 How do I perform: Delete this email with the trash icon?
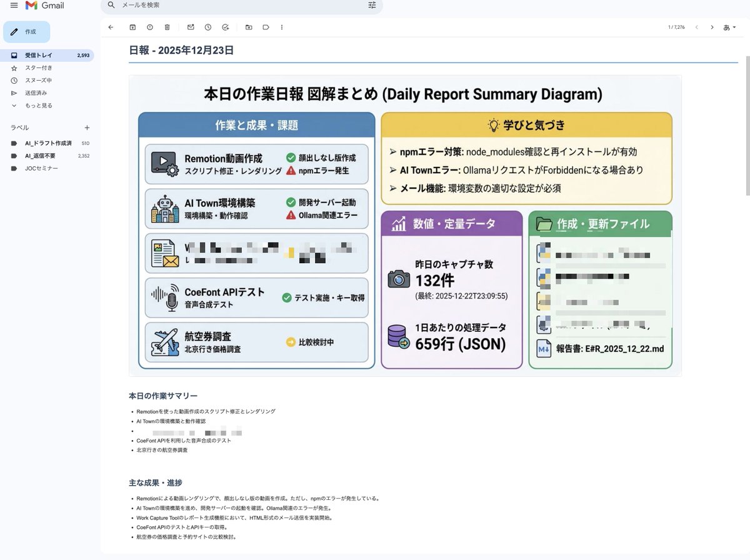(167, 27)
